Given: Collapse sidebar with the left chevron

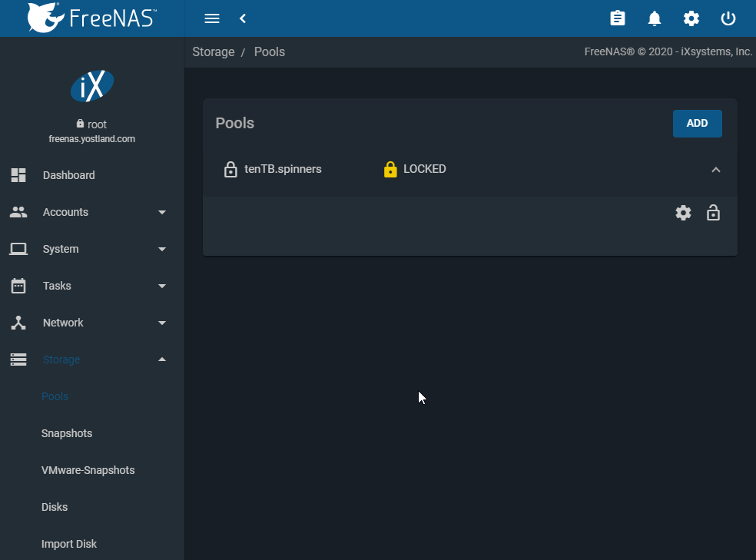Looking at the screenshot, I should point(243,18).
